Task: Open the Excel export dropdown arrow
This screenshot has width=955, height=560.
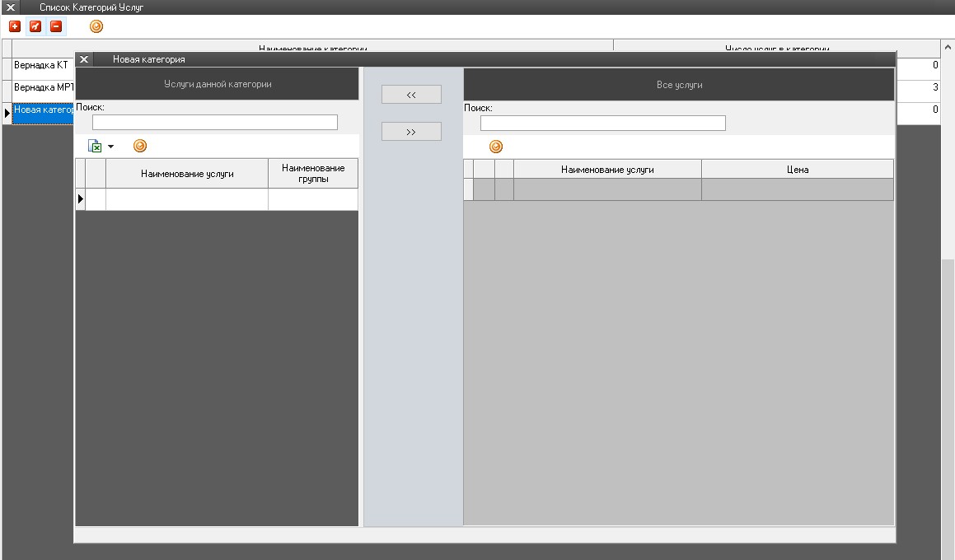Action: [x=111, y=147]
